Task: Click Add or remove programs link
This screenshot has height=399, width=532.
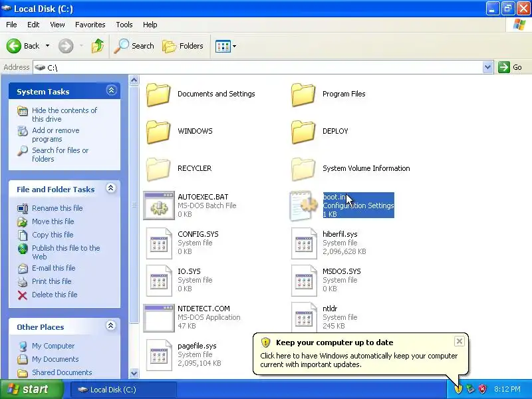Action: [56, 135]
